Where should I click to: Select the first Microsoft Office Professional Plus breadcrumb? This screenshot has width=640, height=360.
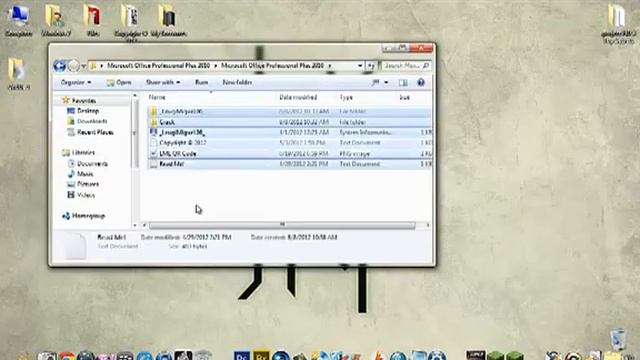coord(158,66)
